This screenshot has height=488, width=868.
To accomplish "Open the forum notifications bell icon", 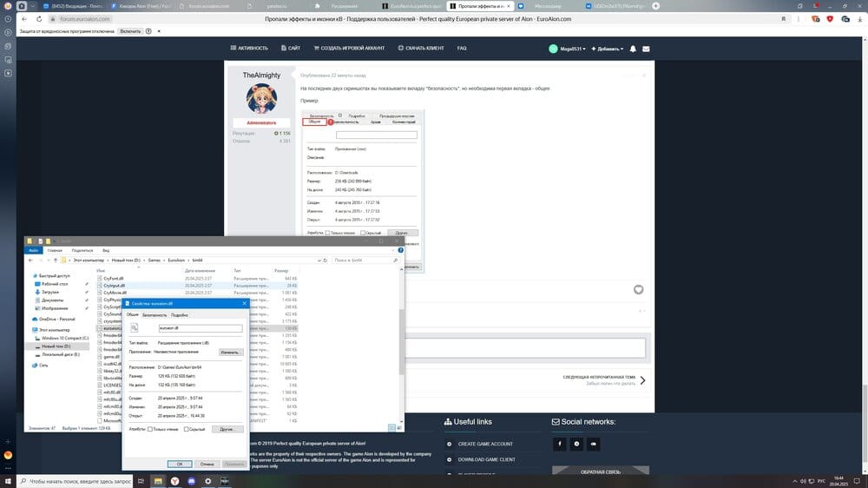I will pyautogui.click(x=633, y=49).
